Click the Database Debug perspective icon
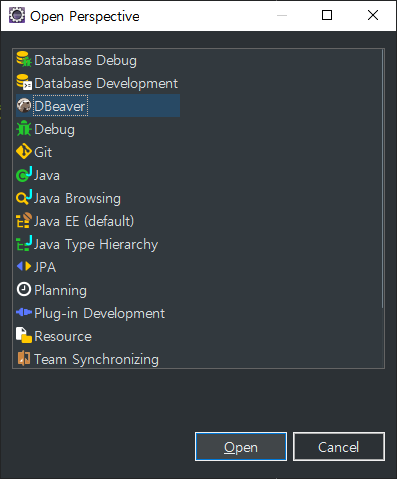This screenshot has height=479, width=397. [24, 59]
